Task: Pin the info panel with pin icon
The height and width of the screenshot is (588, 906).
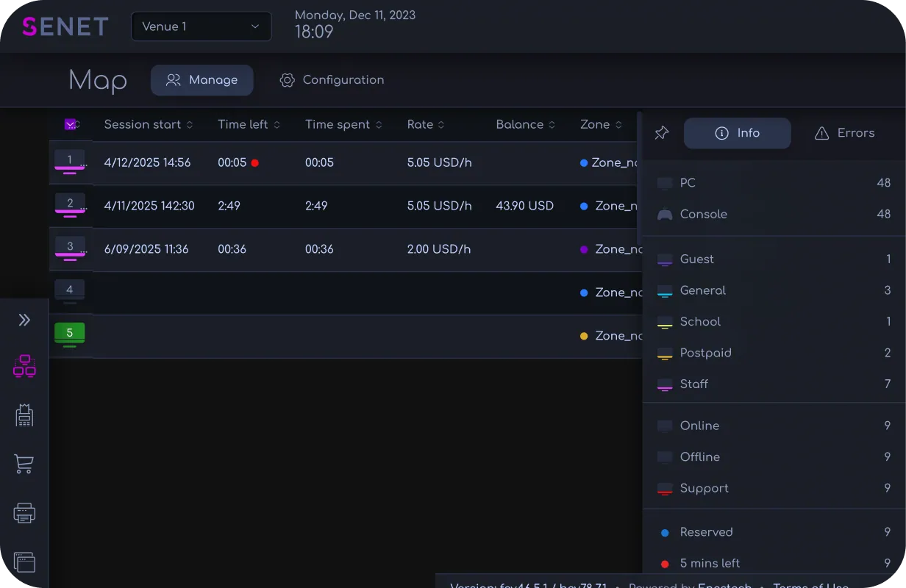Action: 662,133
